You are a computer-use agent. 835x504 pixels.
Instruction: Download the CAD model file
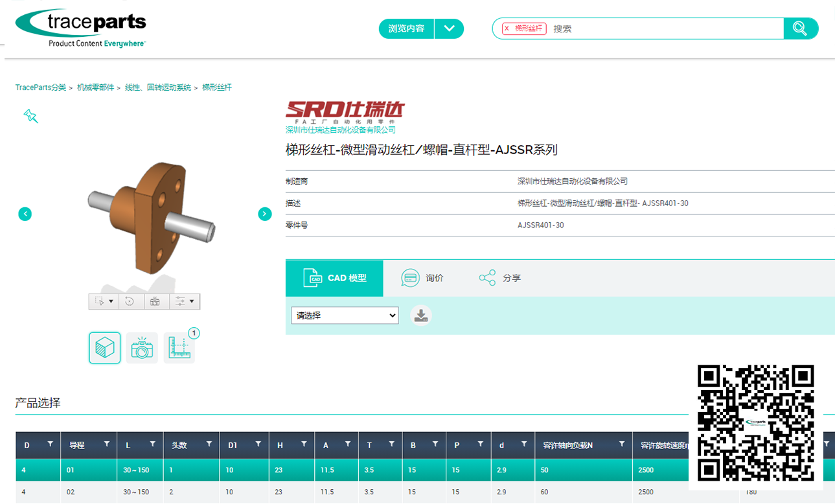pyautogui.click(x=421, y=315)
